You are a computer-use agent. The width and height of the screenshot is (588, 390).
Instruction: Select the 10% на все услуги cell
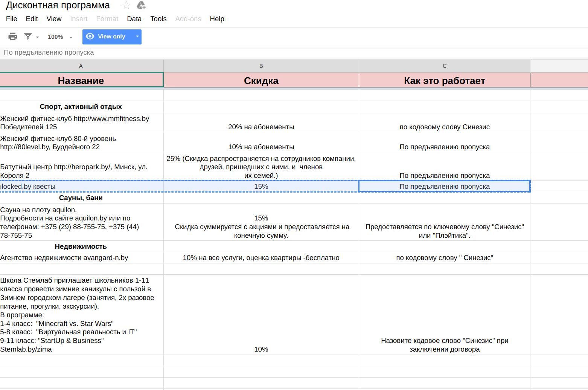(x=261, y=258)
